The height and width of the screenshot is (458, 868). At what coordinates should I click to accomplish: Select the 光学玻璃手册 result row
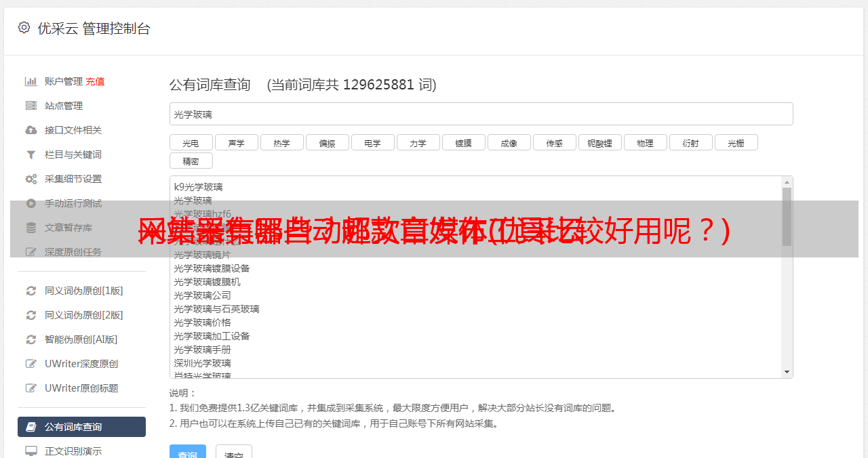[202, 350]
